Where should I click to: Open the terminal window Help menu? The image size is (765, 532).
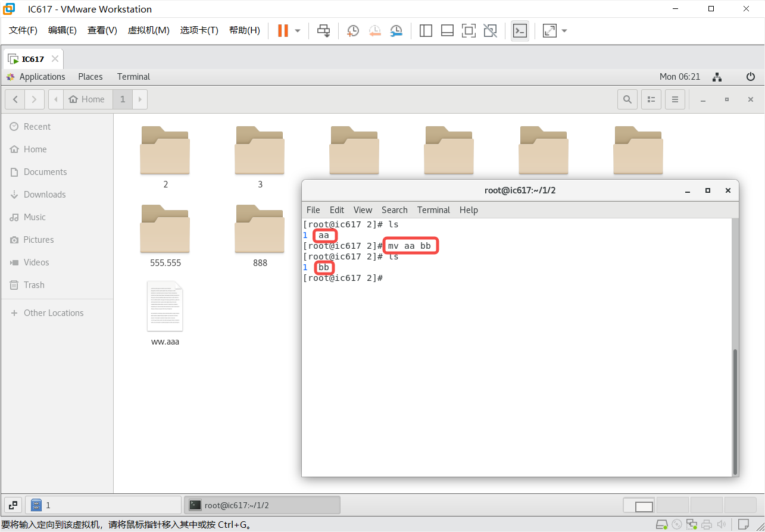coord(469,210)
